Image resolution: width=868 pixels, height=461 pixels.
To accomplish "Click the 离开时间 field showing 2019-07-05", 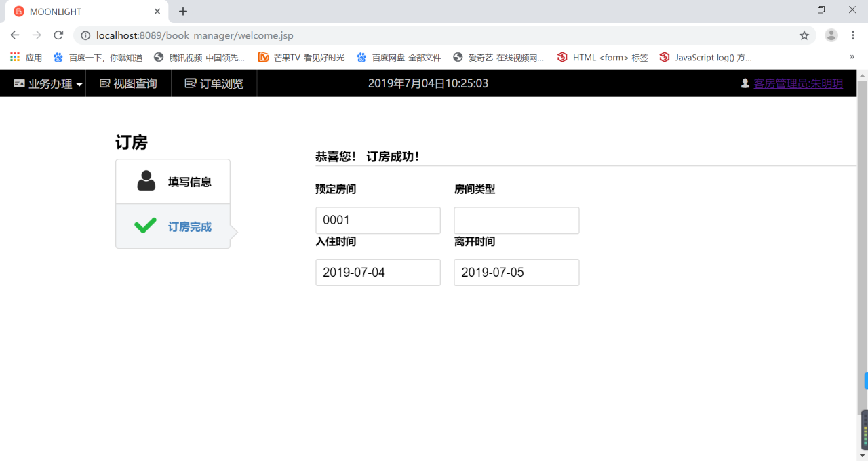I will (x=516, y=273).
